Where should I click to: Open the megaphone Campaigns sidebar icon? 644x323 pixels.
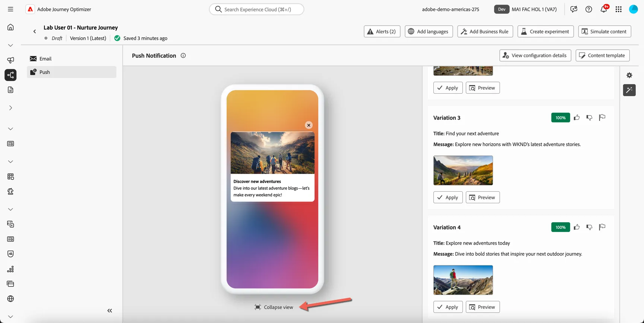point(10,60)
